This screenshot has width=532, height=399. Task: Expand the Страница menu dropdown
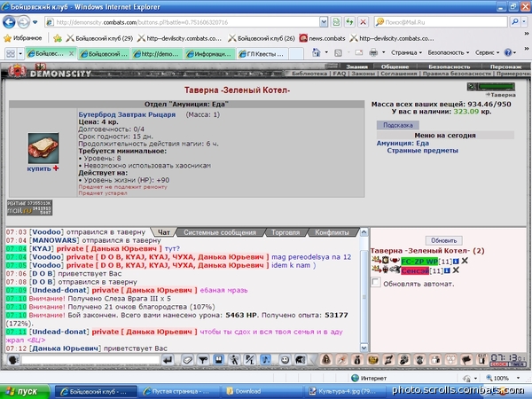(406, 52)
